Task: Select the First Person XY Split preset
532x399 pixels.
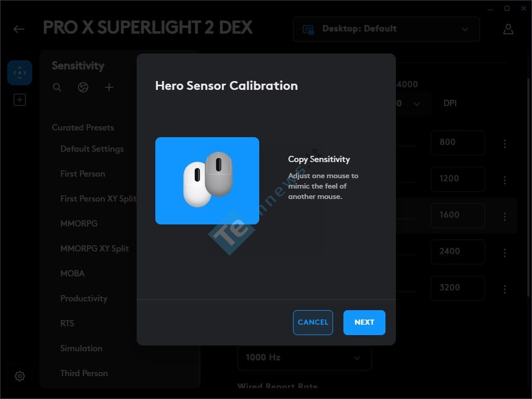Action: (x=98, y=198)
